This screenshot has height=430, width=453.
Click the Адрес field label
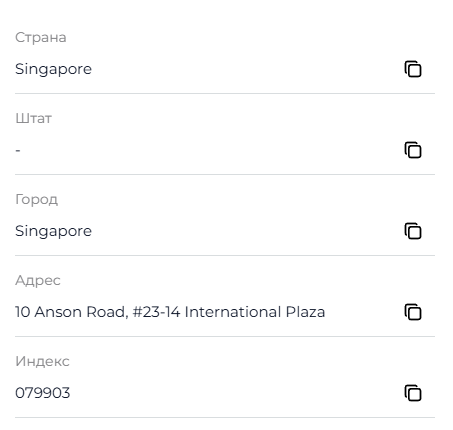(x=38, y=280)
